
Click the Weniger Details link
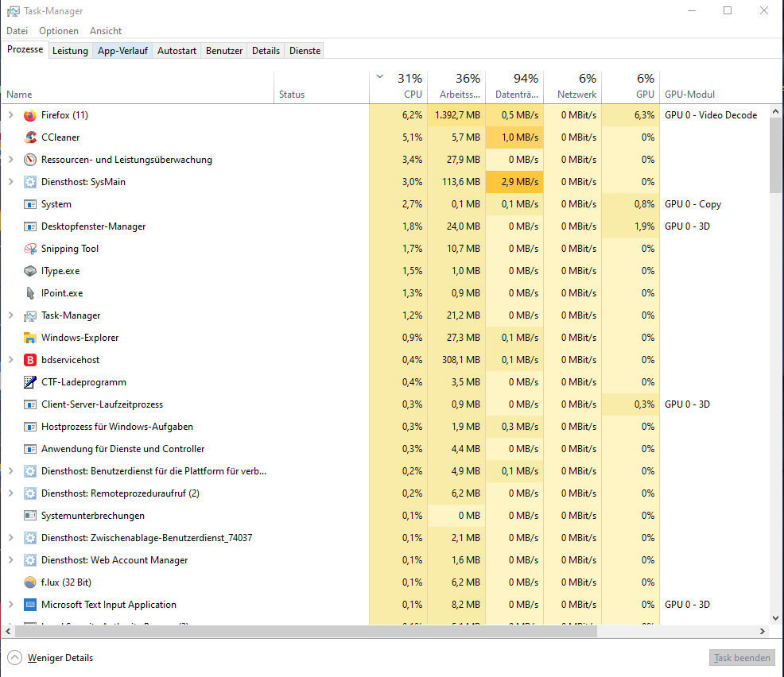60,658
